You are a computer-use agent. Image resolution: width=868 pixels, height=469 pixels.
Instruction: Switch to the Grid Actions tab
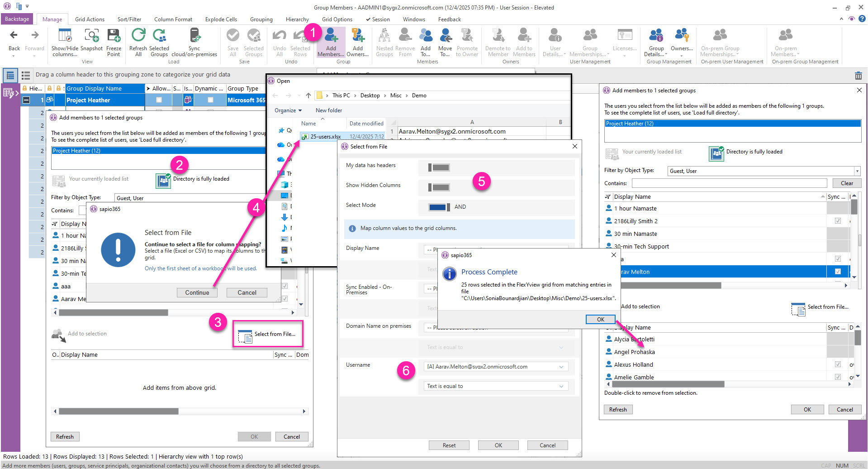[90, 19]
